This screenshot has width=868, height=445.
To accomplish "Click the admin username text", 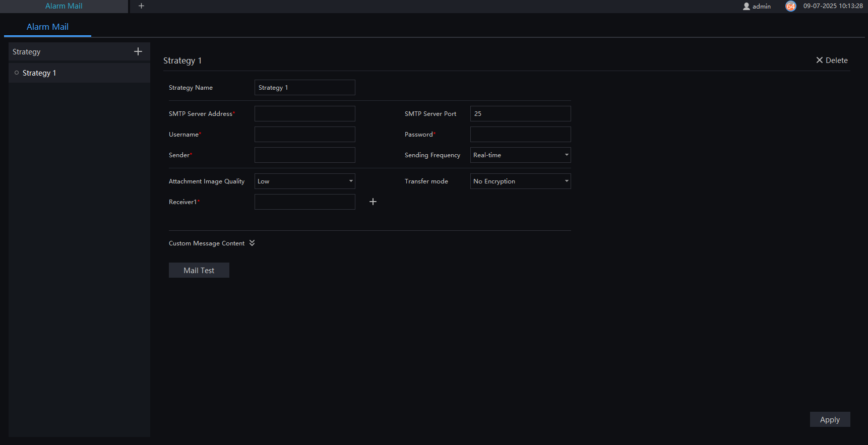I will 761,7.
